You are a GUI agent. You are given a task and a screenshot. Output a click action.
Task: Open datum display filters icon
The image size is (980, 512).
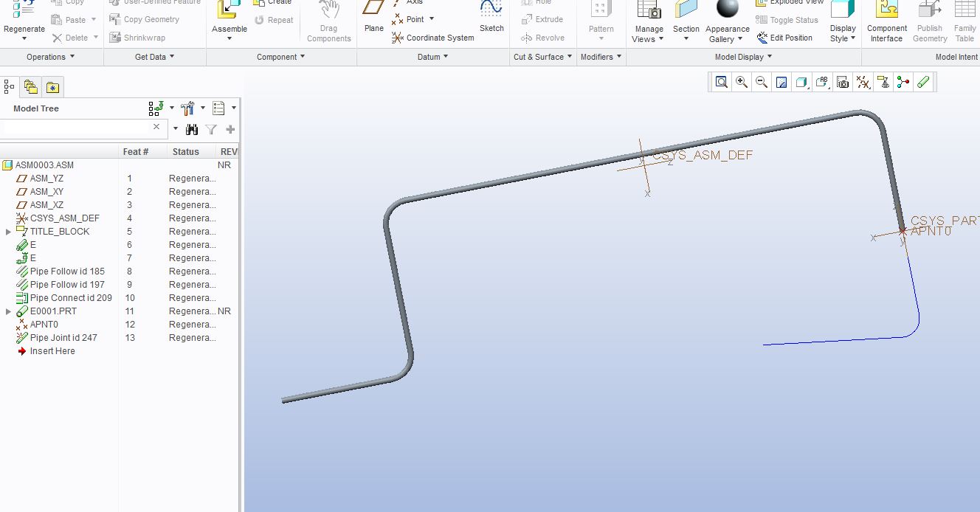pyautogui.click(x=863, y=83)
